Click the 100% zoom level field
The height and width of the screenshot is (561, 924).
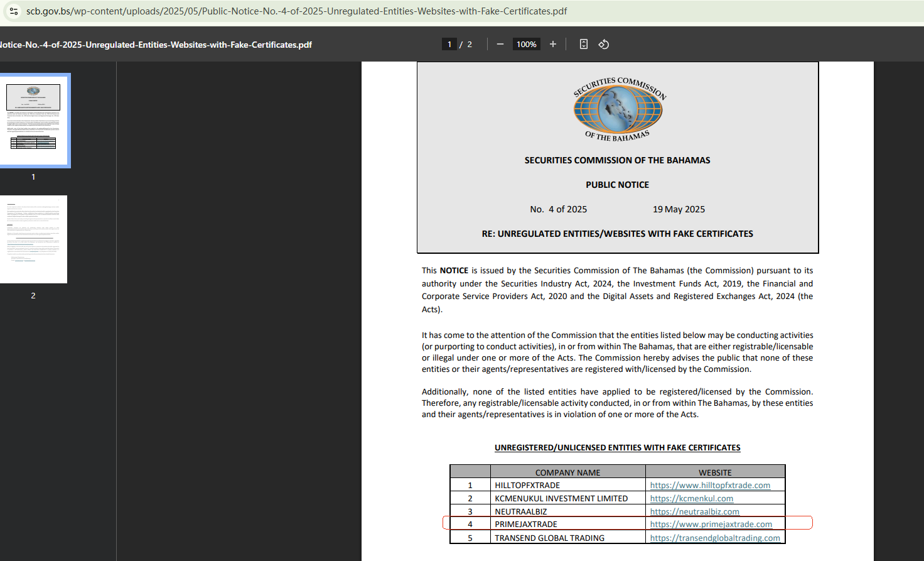(527, 44)
